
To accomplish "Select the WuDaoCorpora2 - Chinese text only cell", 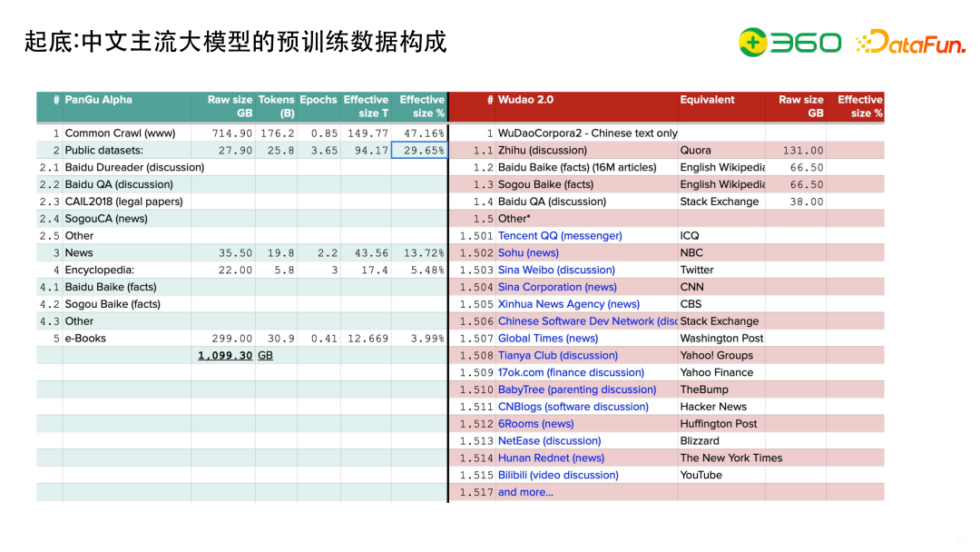I will point(587,133).
